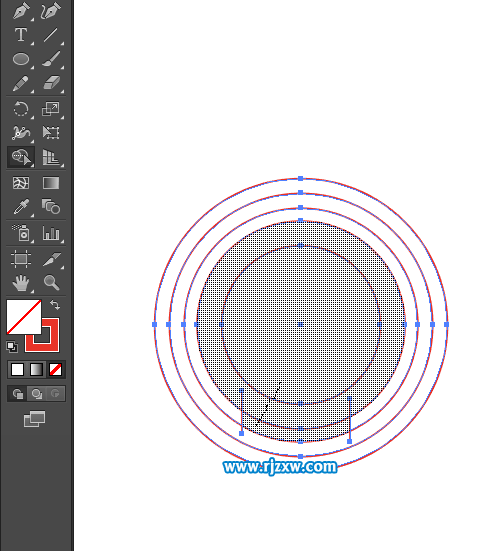Activate the Shape Builder tool

(x=21, y=157)
